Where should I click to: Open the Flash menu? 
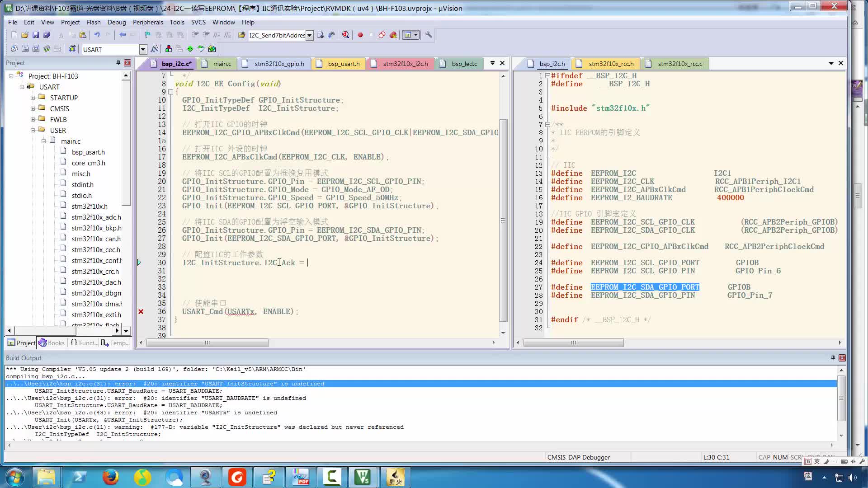click(x=94, y=22)
